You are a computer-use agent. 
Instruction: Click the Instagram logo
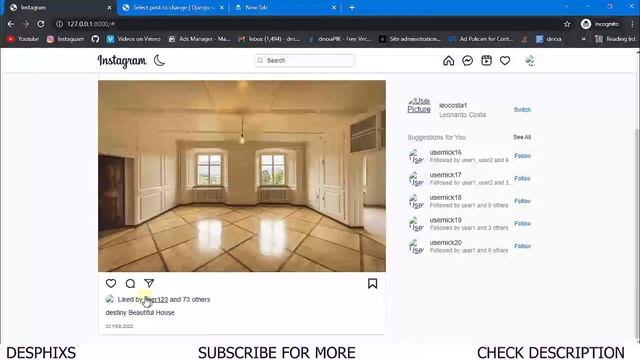pyautogui.click(x=122, y=61)
